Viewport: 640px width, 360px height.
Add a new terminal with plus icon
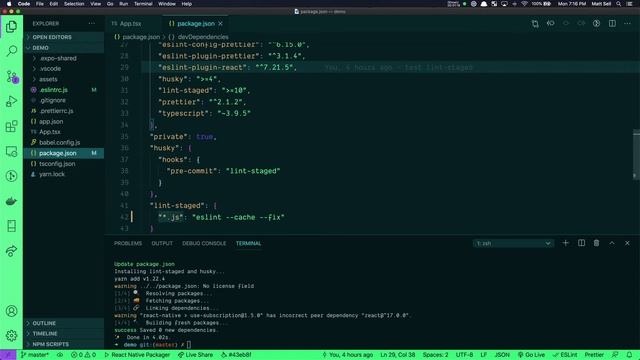tap(565, 243)
